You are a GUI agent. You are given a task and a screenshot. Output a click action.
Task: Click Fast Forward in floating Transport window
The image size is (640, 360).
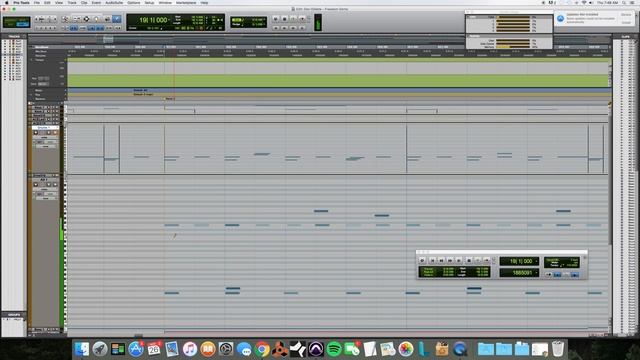450,260
